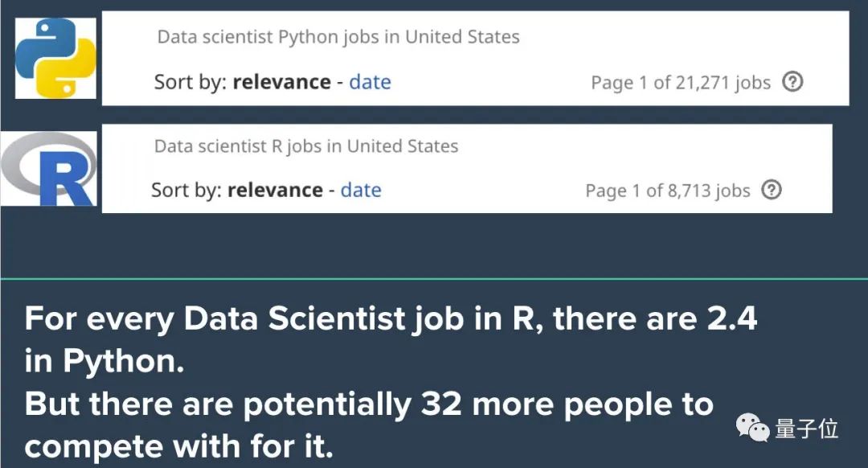Click the Python logo
868x468 pixels.
coord(55,58)
